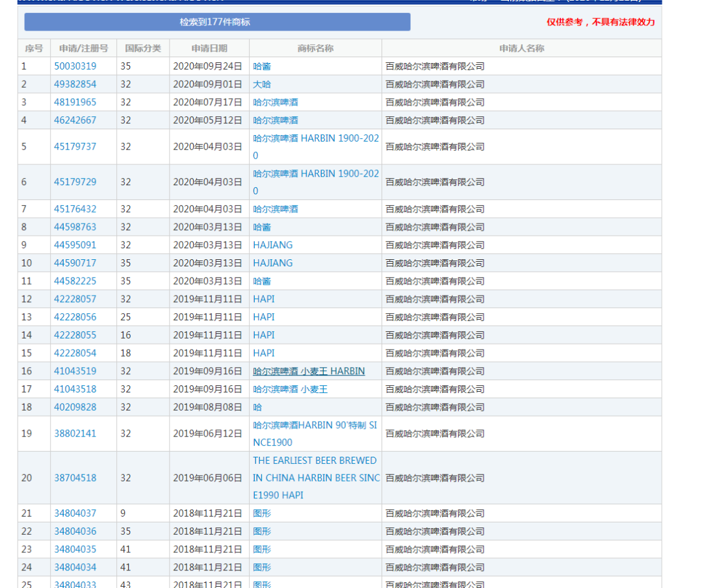Click 申请日期 column header

tap(209, 48)
